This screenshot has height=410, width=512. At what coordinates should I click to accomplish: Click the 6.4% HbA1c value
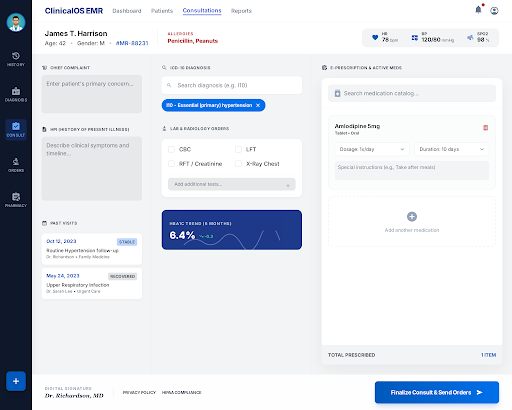coord(182,235)
